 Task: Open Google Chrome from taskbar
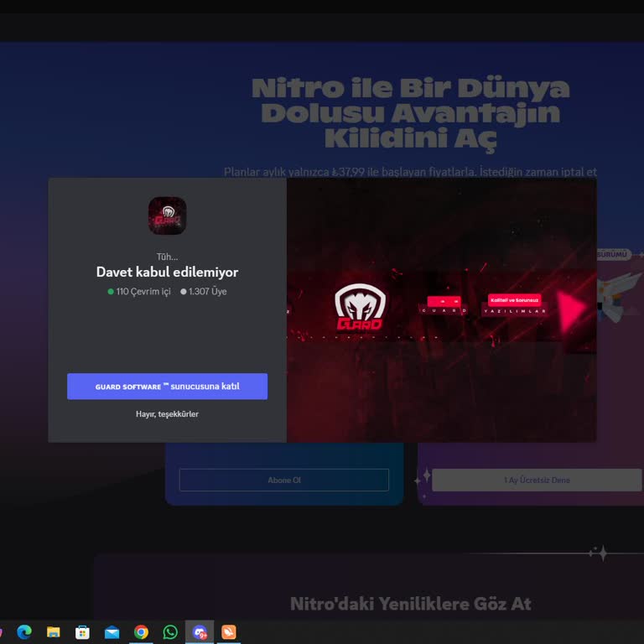(x=141, y=631)
